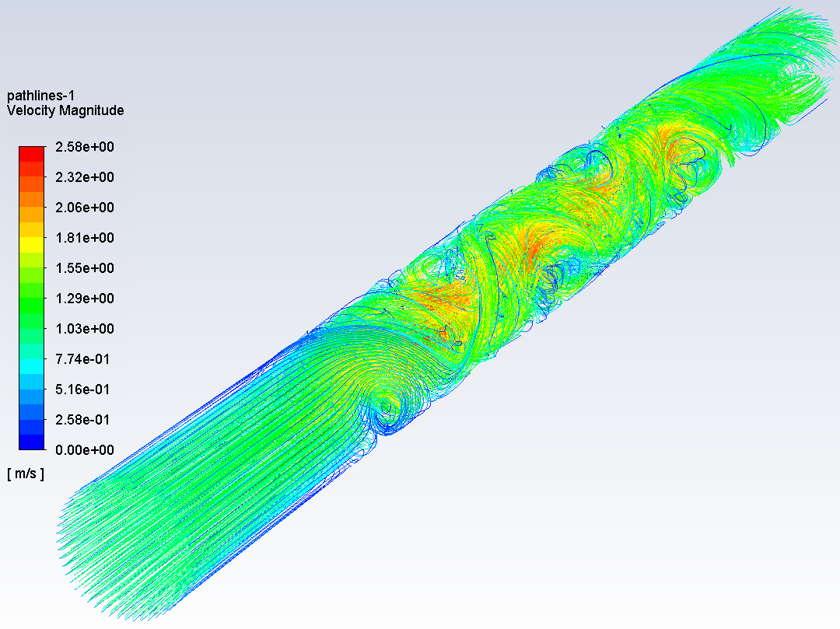The image size is (840, 629).
Task: Click the dark blue bottom colorbar band
Action: [x=32, y=442]
